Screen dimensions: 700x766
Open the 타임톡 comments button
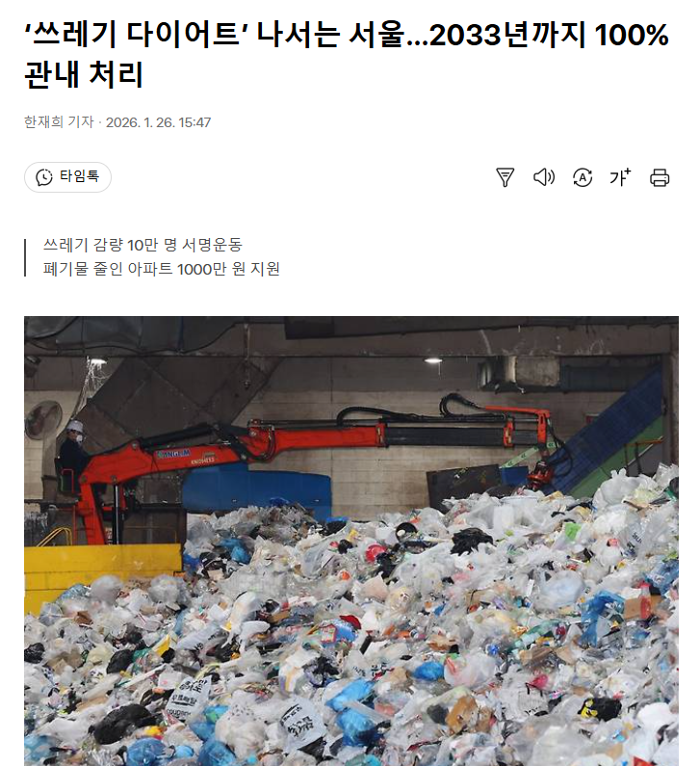tap(67, 177)
